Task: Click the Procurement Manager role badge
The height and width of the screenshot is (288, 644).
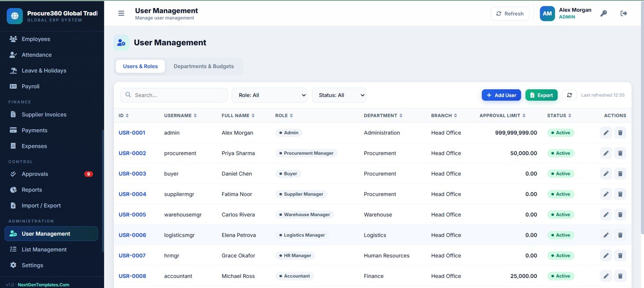Action: click(306, 153)
